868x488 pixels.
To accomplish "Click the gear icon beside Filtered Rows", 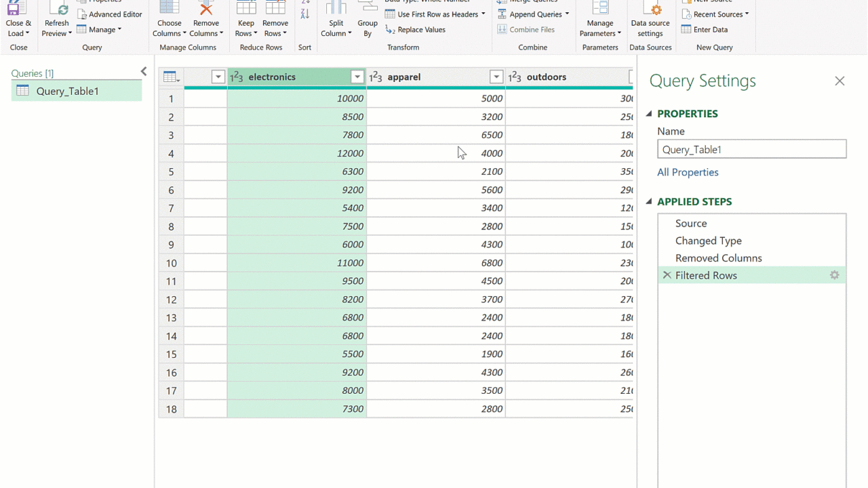I will pos(834,275).
